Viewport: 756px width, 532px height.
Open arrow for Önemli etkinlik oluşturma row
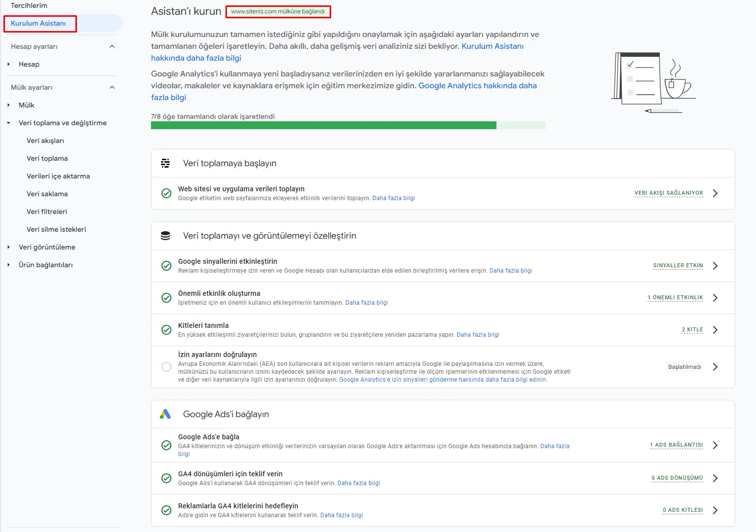pyautogui.click(x=715, y=298)
